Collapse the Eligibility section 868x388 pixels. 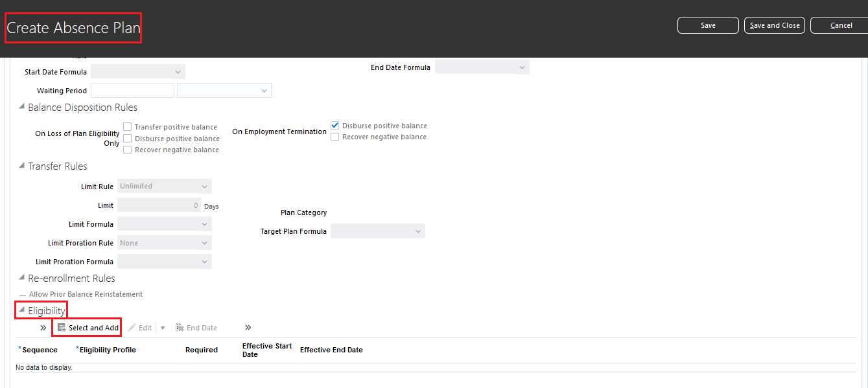[21, 310]
